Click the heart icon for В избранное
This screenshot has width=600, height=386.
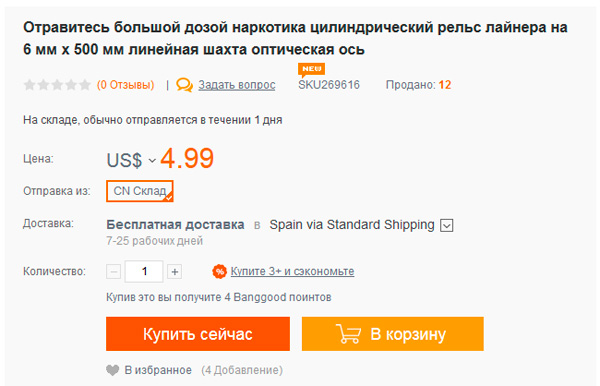pos(112,370)
